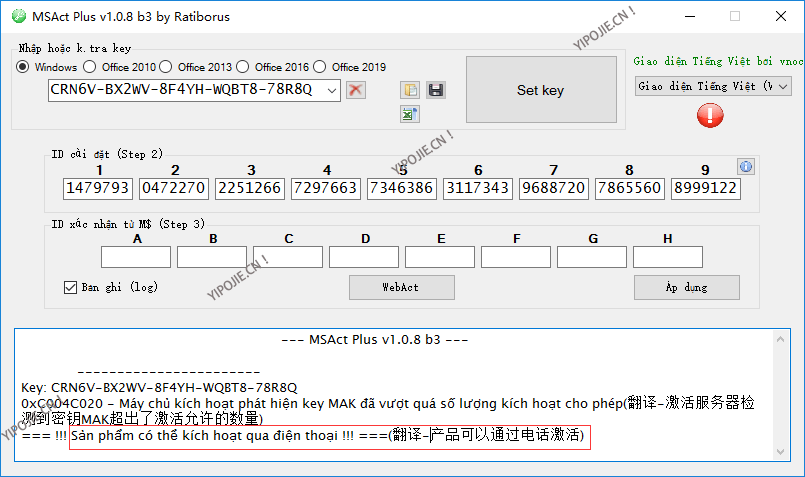Click confirmation ID field D
The height and width of the screenshot is (477, 805).
[x=364, y=257]
